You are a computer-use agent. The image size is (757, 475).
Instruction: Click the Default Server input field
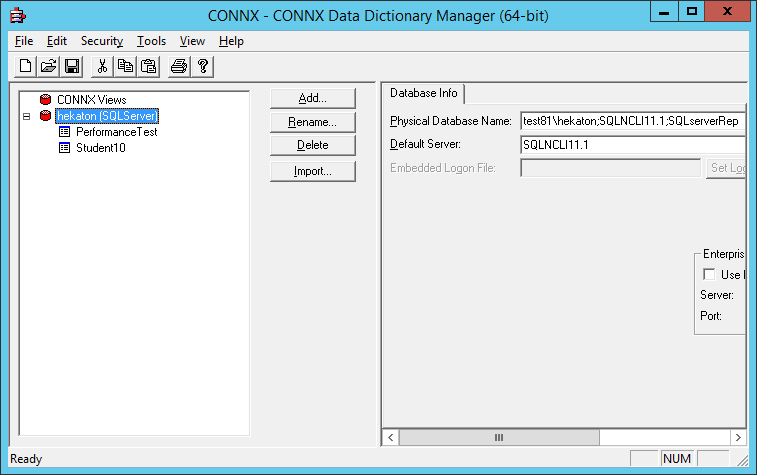coord(633,145)
